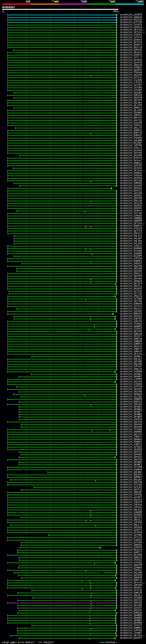This screenshot has height=644, width=146.
Task: Select the label UniRef100_Q8GU25
Action: tap(131, 65)
